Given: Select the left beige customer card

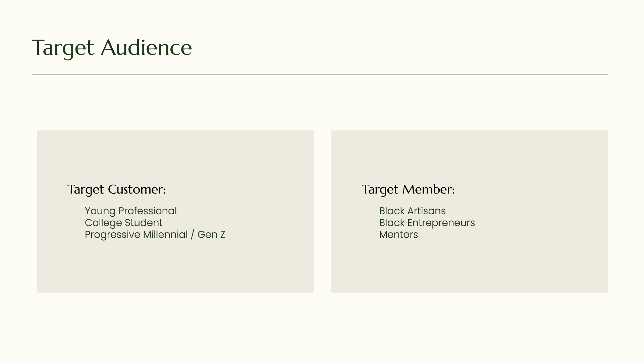Looking at the screenshot, I should [x=175, y=212].
